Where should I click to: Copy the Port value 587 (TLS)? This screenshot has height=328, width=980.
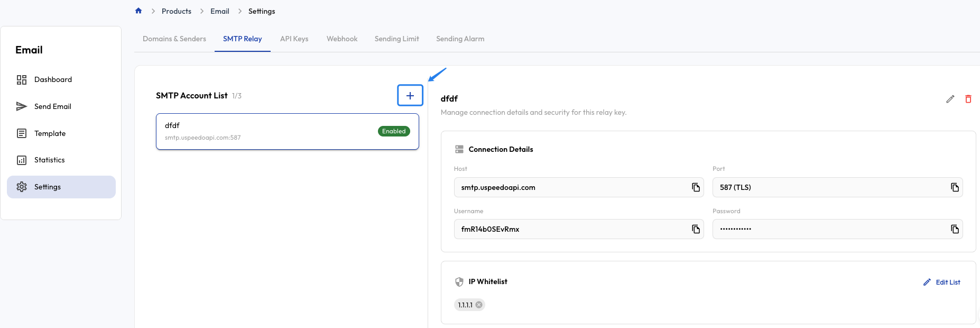click(x=954, y=187)
